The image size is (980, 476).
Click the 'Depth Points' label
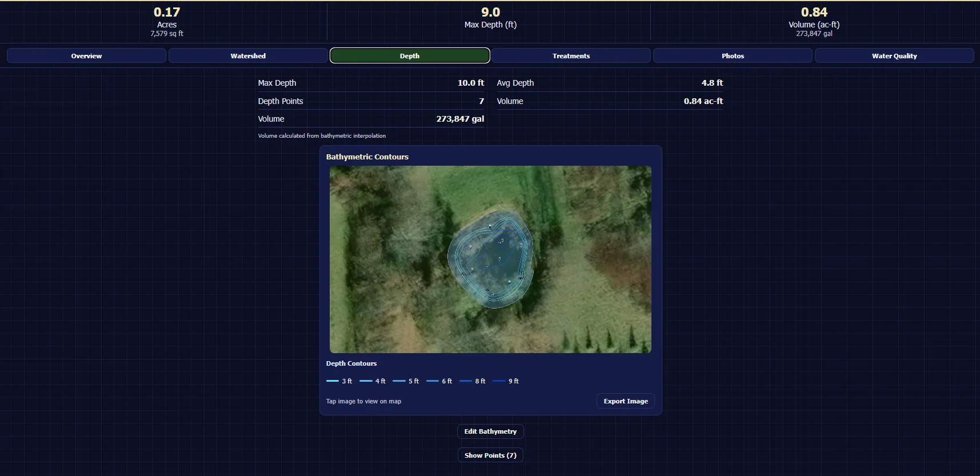pos(281,101)
